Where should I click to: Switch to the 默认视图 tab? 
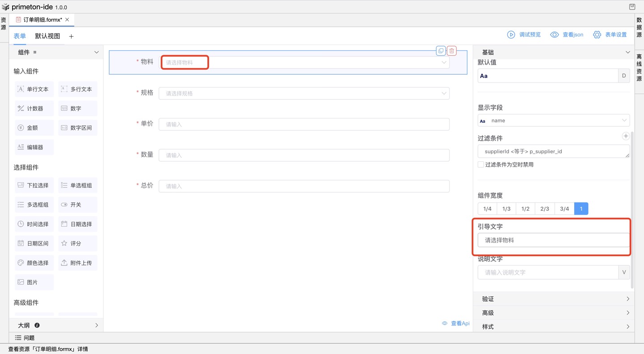click(x=47, y=36)
